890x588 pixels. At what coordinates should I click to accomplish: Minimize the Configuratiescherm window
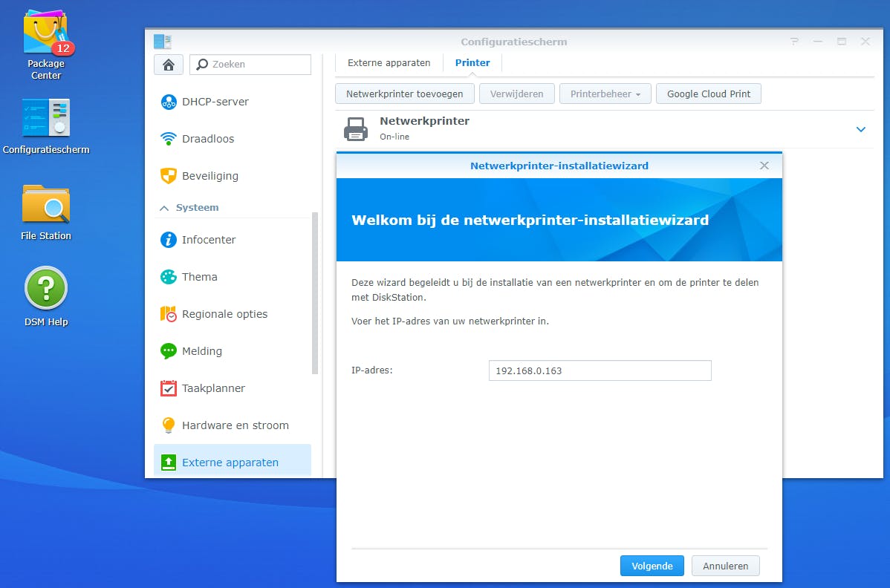(817, 42)
